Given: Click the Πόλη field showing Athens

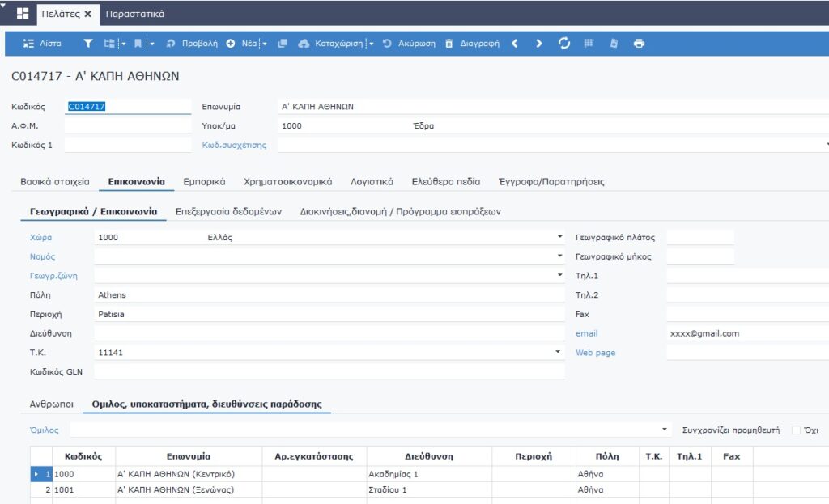Looking at the screenshot, I should tap(329, 294).
